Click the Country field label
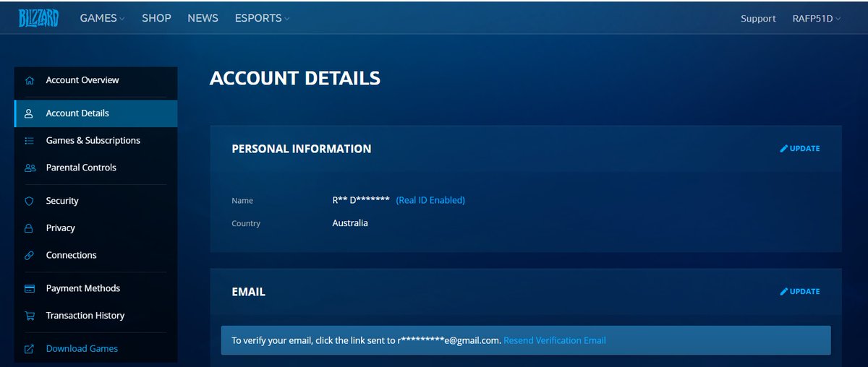 click(246, 224)
